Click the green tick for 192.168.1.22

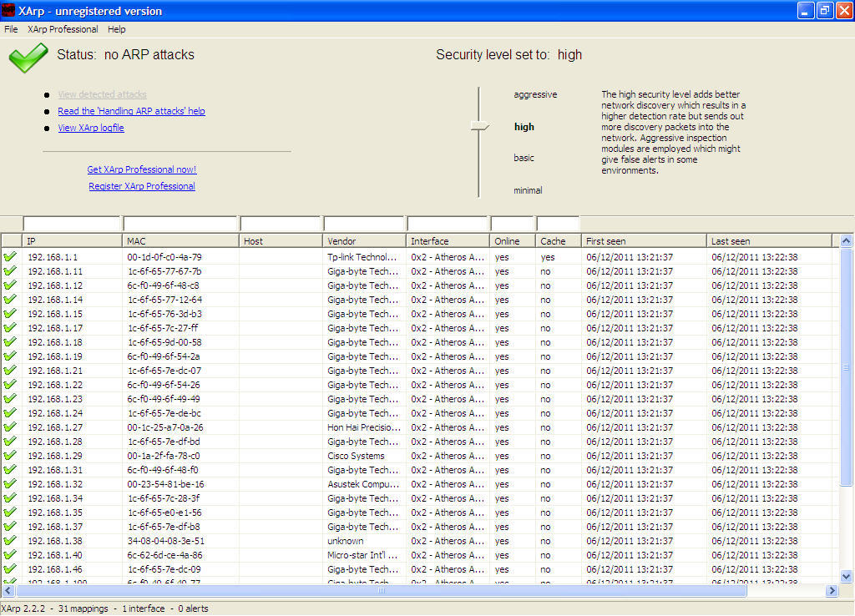click(10, 384)
